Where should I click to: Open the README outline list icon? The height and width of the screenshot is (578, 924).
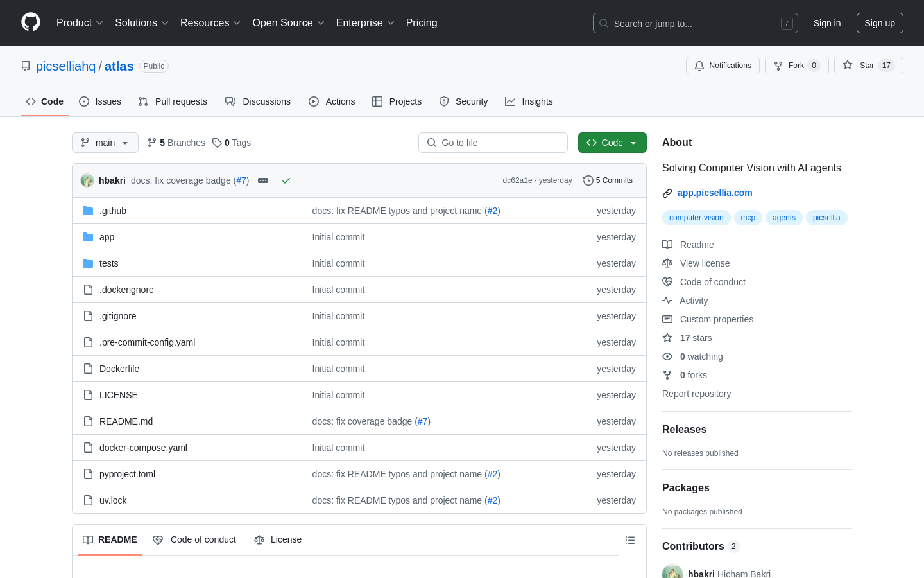pyautogui.click(x=630, y=540)
